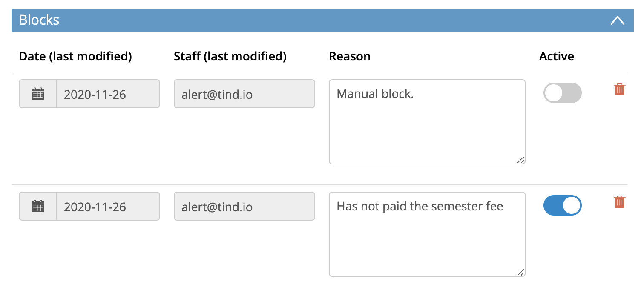This screenshot has height=299, width=644.
Task: Click the staff email field in first row
Action: (244, 94)
